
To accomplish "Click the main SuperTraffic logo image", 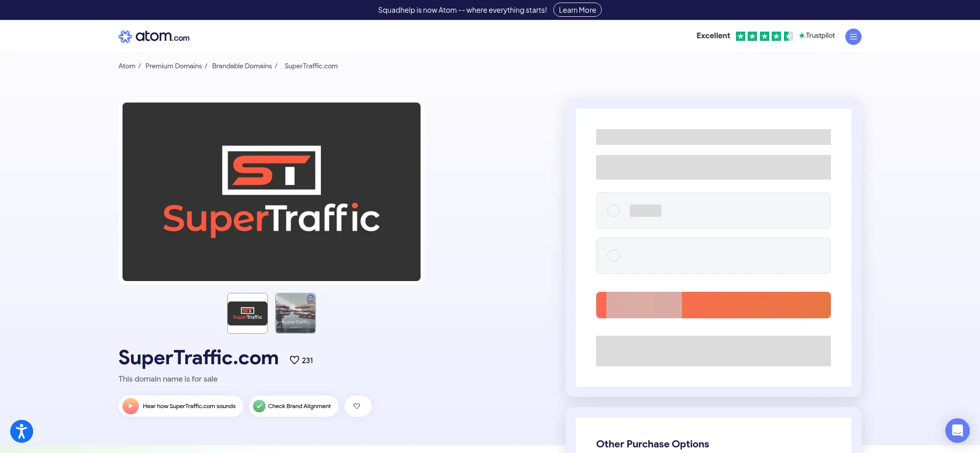I will point(272,192).
